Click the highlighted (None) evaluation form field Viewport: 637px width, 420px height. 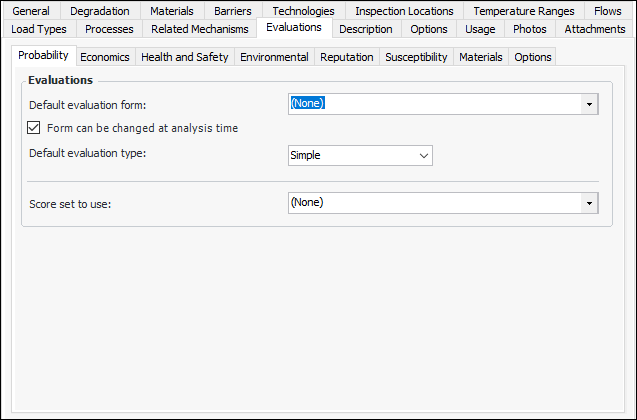point(432,104)
